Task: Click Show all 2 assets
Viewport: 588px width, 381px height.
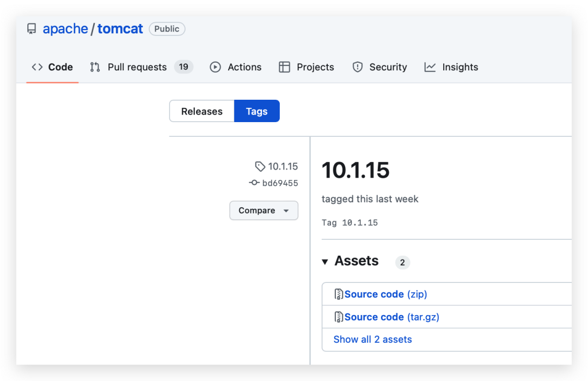Action: 372,340
